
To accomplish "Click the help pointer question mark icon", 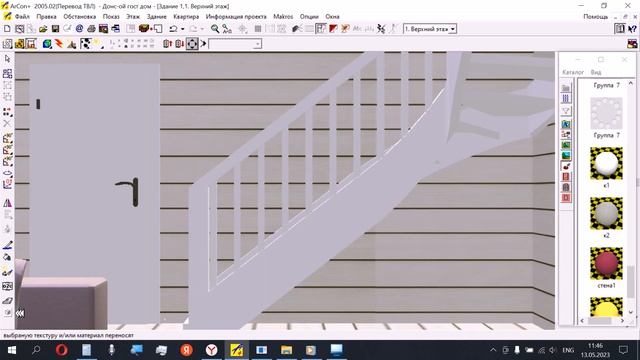I will 632,29.
